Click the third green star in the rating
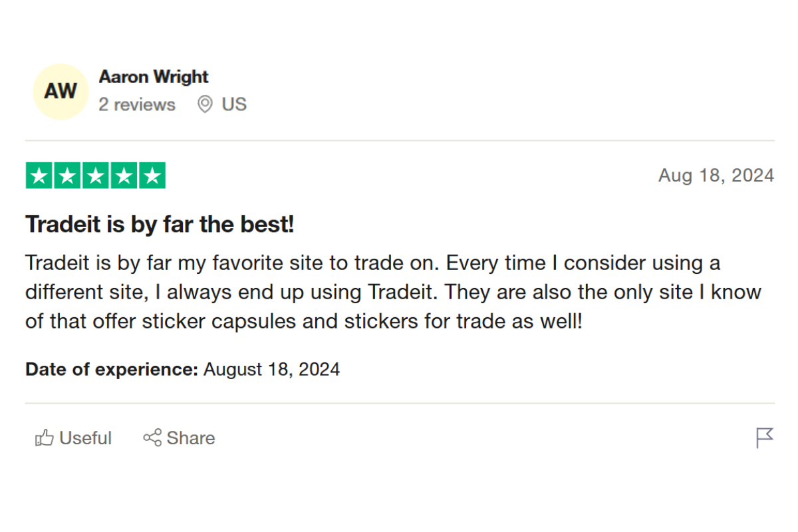 point(96,176)
